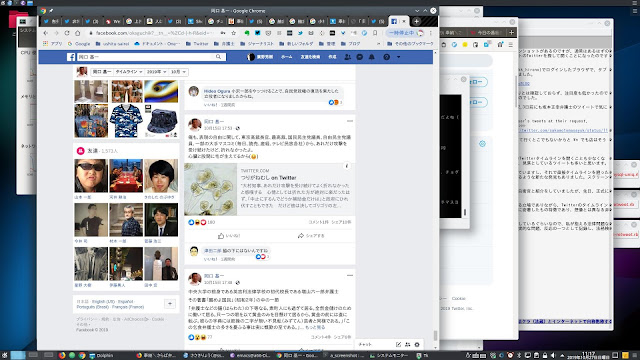Open the friend requests icon in Facebook header

[347, 57]
